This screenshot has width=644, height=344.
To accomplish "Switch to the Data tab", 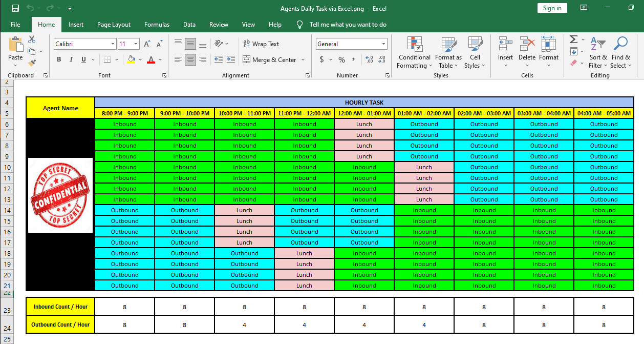I will click(189, 25).
